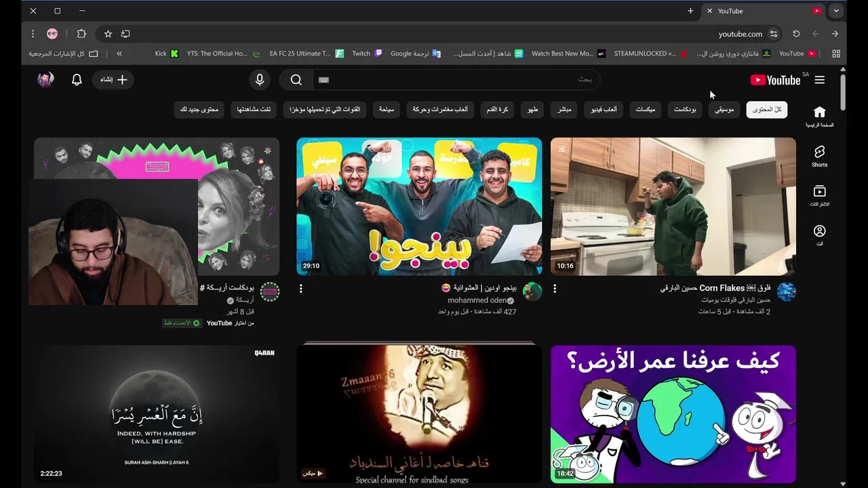Open Subscriptions from the sidebar
This screenshot has width=868, height=488.
click(x=819, y=196)
